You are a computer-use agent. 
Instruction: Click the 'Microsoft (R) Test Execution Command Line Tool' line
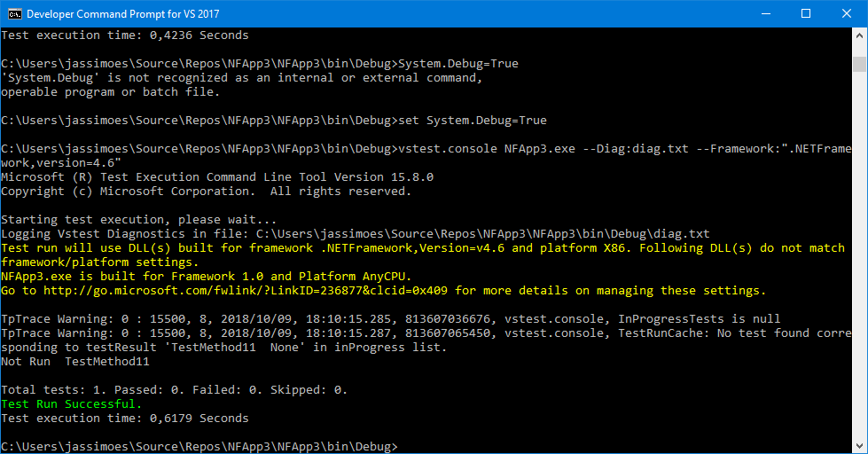(x=217, y=177)
